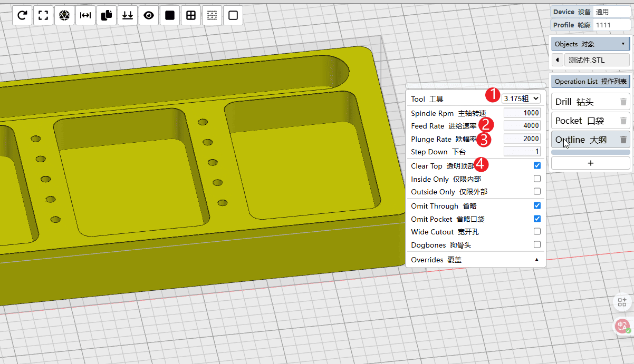Delete the Drill operation with its trash icon
634x364 pixels.
click(623, 102)
